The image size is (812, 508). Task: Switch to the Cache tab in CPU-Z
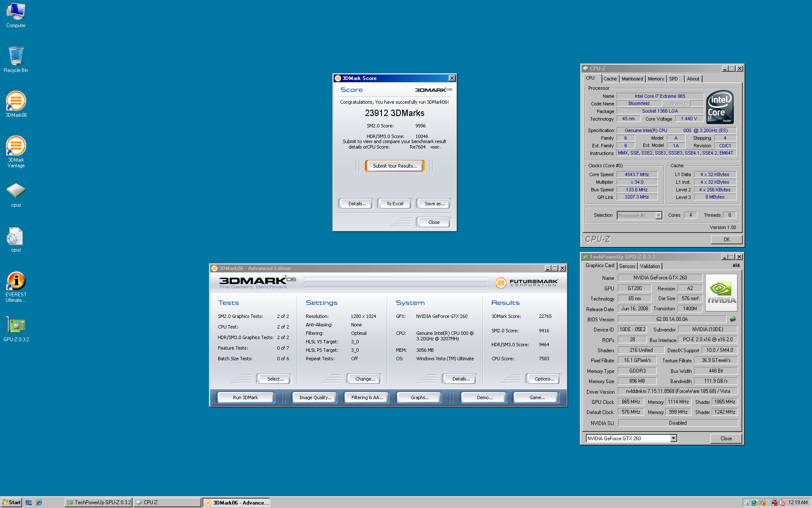(x=610, y=79)
